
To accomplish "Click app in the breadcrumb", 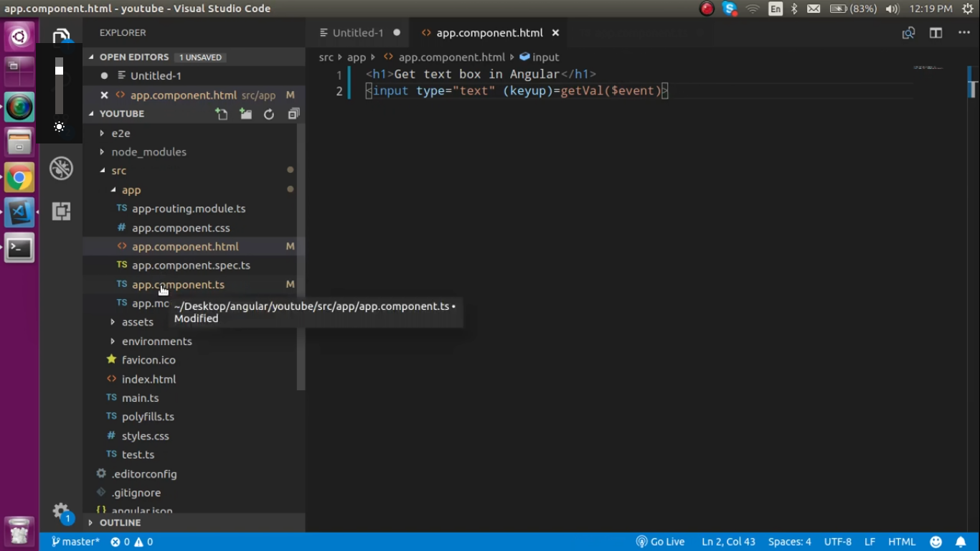I will coord(357,57).
